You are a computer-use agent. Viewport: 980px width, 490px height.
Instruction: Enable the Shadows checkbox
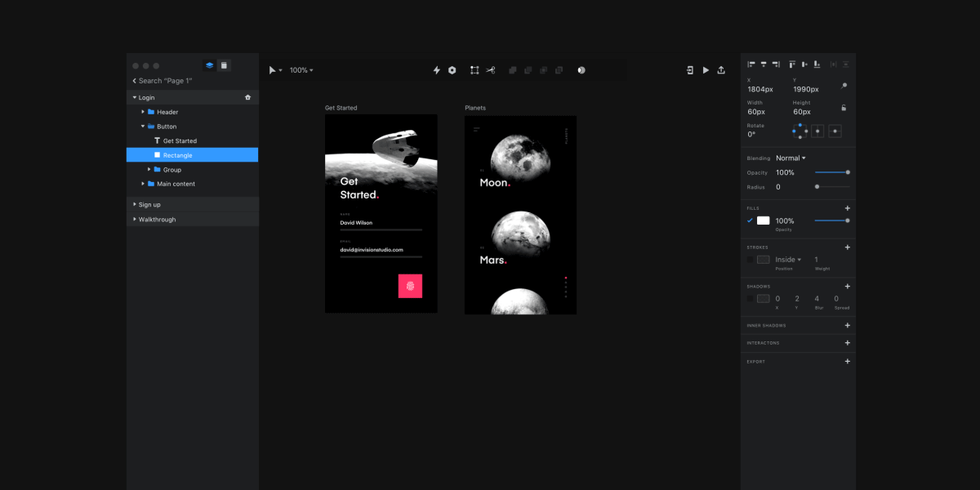750,299
